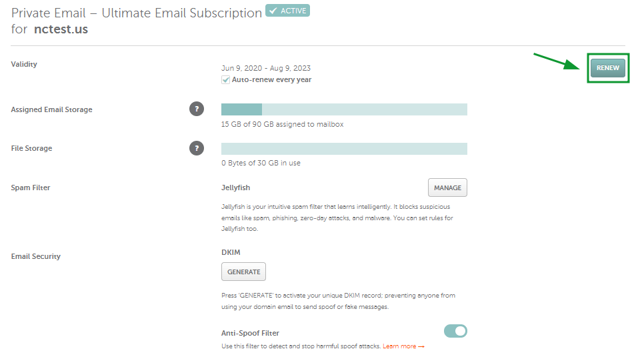Click the File Storage usage bar
Screen dimensions: 644x359
(x=344, y=149)
